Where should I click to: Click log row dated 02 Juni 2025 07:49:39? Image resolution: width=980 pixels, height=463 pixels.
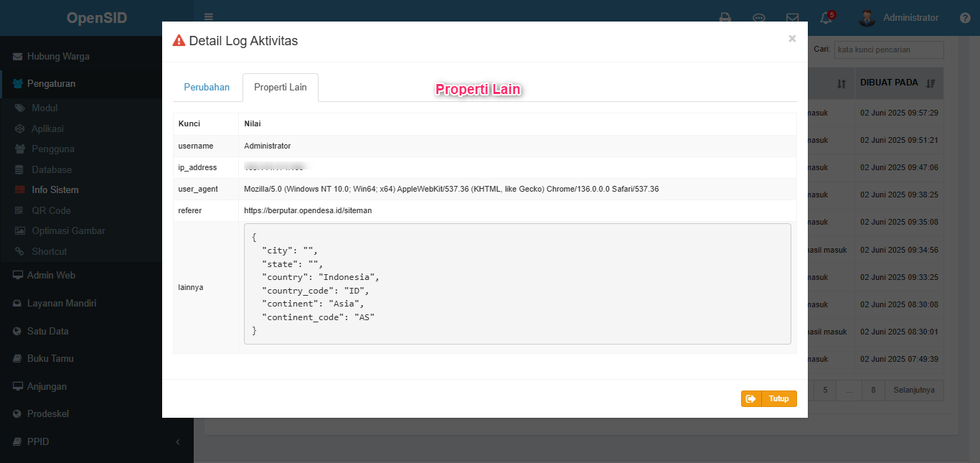click(899, 359)
